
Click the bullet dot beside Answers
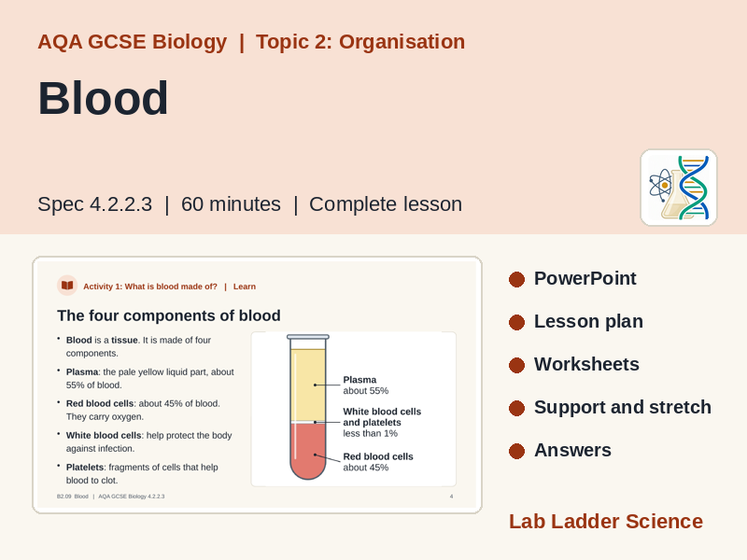click(x=516, y=451)
